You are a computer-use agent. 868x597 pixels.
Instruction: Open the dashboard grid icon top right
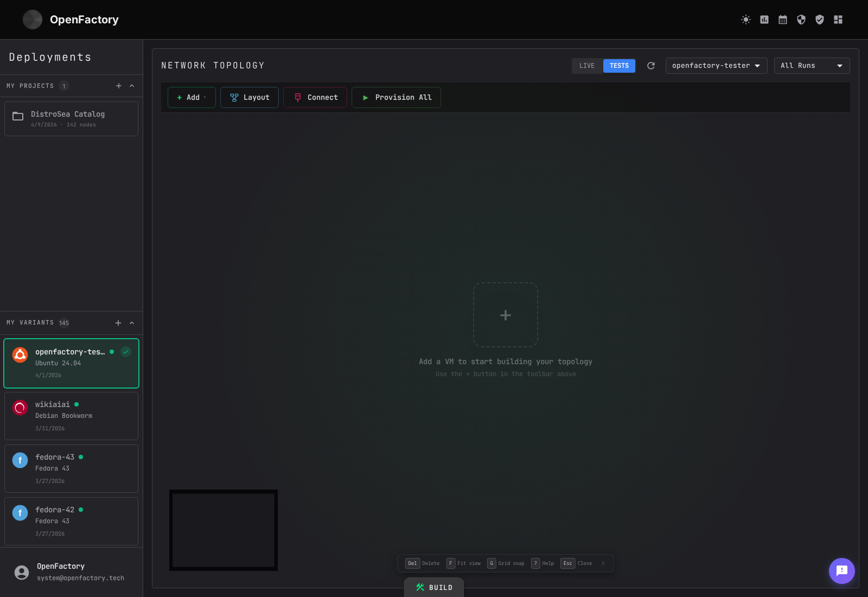coord(838,20)
